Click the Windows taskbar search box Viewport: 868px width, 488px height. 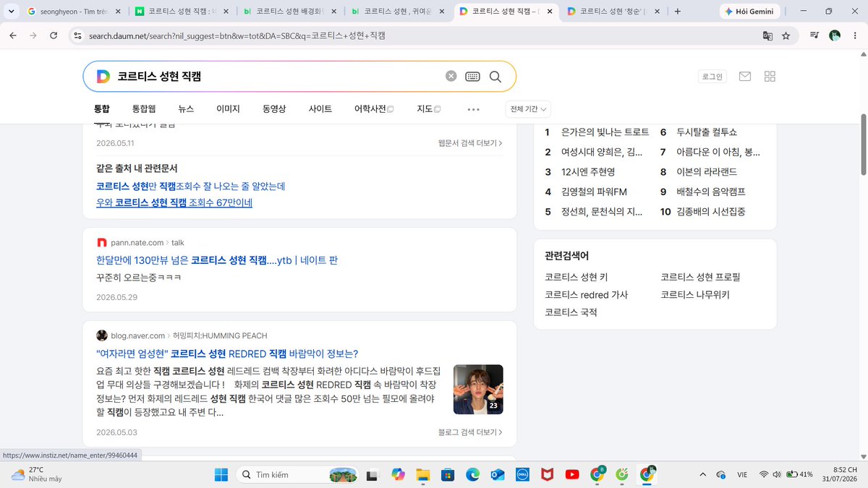point(298,474)
